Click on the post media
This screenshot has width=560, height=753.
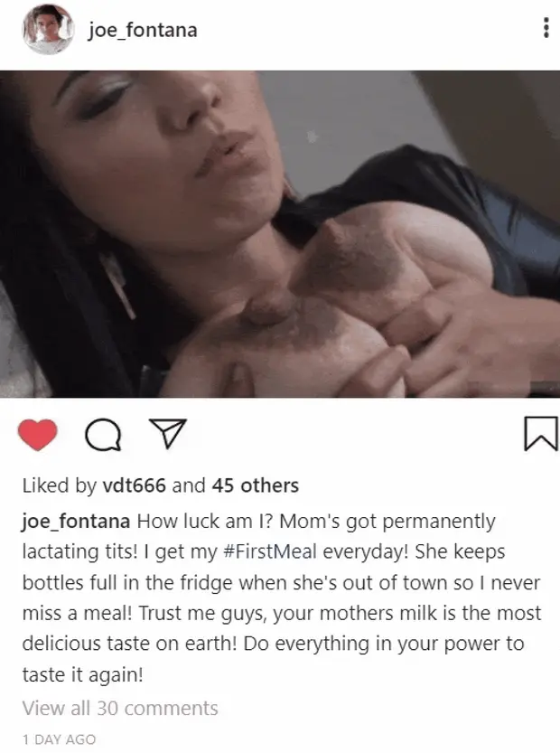click(x=280, y=234)
